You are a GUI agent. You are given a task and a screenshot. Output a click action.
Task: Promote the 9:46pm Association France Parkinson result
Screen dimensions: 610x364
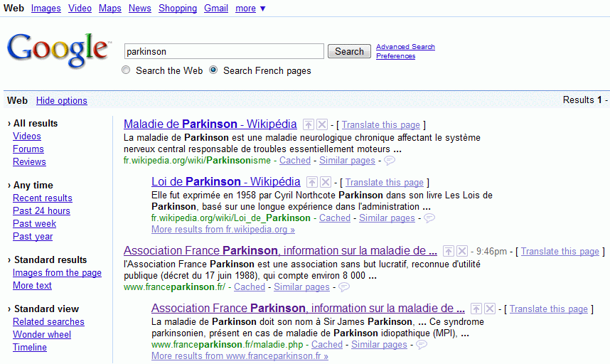[449, 251]
